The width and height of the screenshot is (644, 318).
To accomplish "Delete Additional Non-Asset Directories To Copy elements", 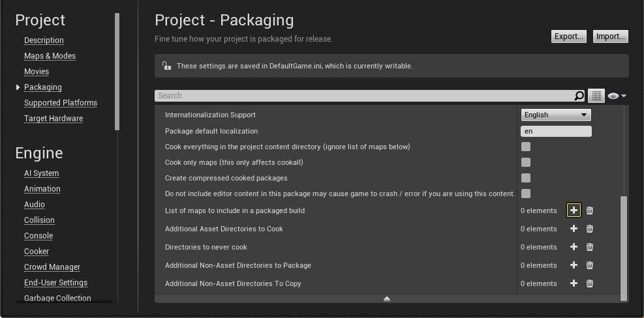I will click(x=590, y=283).
